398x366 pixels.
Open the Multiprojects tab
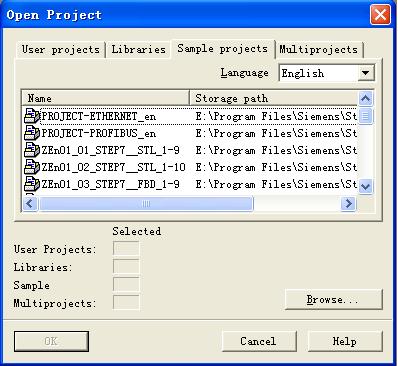pyautogui.click(x=319, y=50)
